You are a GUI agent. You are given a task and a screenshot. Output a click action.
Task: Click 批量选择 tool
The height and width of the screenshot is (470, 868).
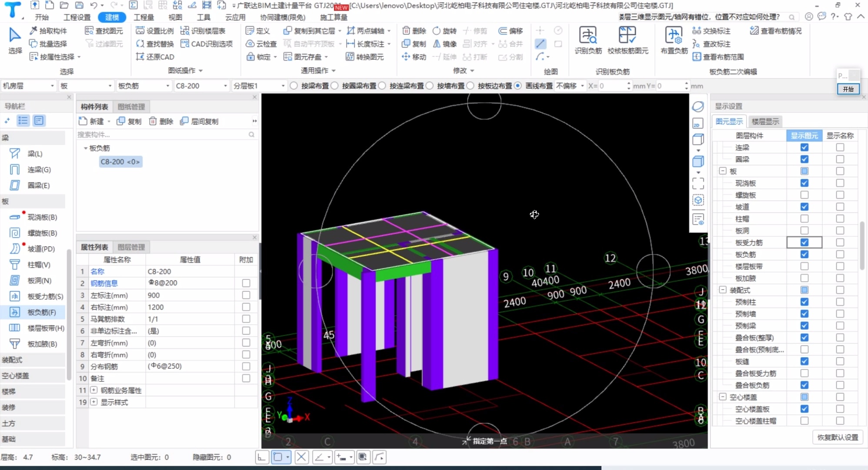tap(48, 44)
